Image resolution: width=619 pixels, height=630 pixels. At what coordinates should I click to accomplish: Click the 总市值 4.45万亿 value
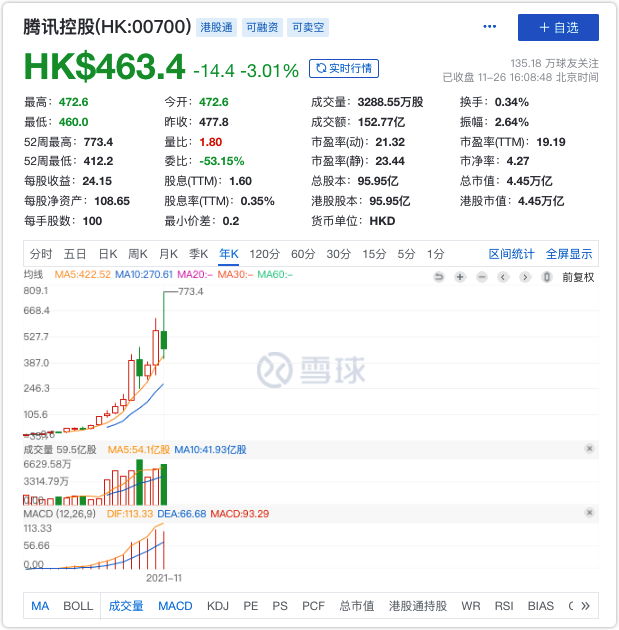pos(529,181)
